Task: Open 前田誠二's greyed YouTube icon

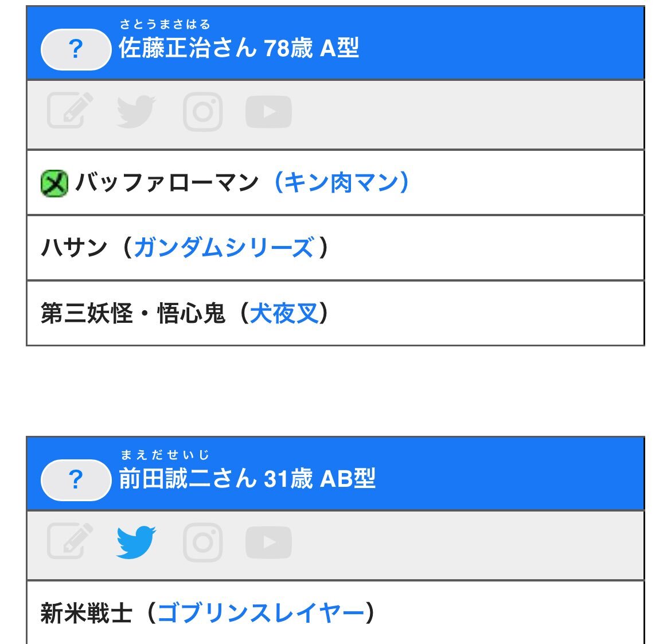Action: tap(269, 542)
